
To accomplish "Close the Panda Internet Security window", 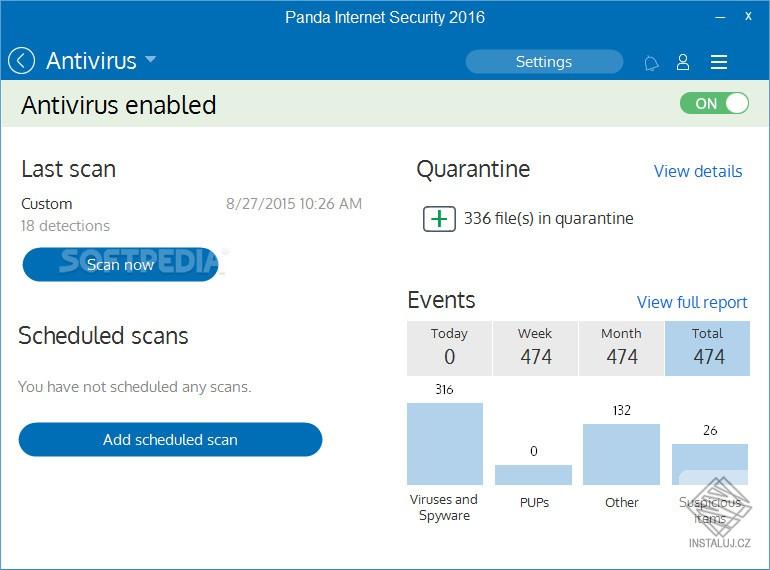I will pos(748,17).
